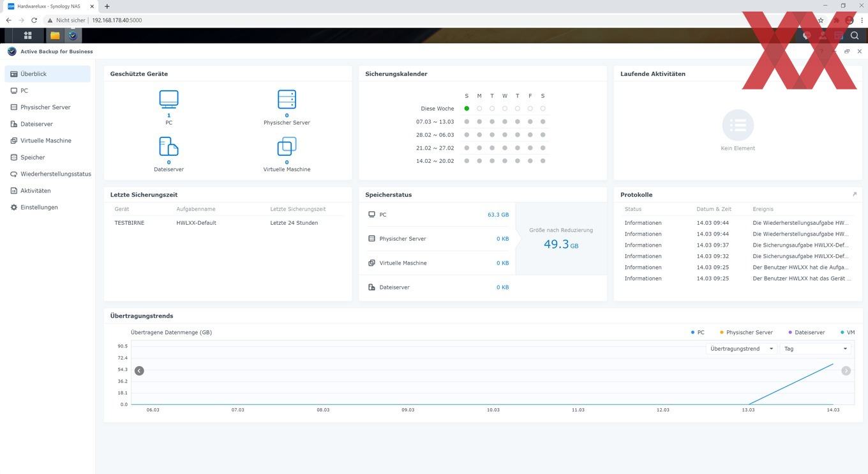Go to previous chart period arrow
Screen dimensions: 868x474
pyautogui.click(x=139, y=371)
